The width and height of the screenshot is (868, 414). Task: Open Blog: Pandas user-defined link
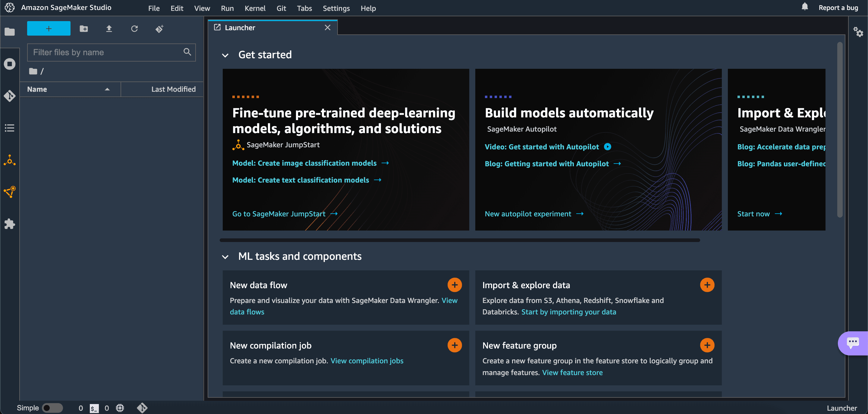pyautogui.click(x=781, y=164)
